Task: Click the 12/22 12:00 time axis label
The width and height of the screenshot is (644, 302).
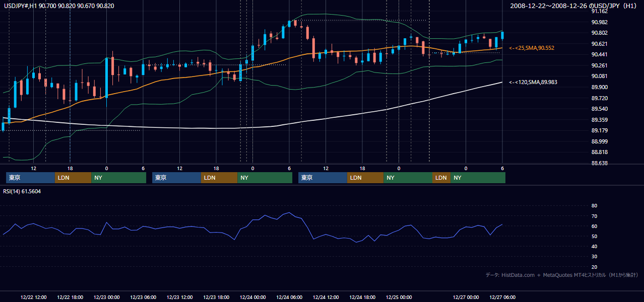Action: pyautogui.click(x=34, y=297)
